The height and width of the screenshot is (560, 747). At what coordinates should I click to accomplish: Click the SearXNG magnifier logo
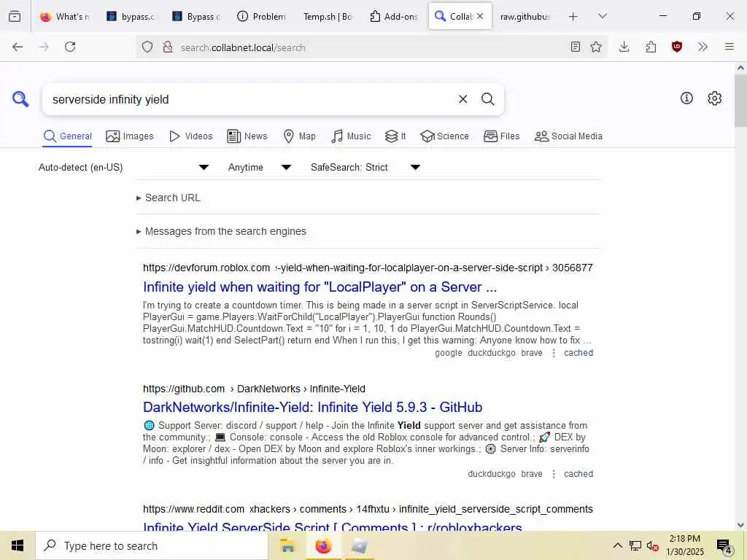pyautogui.click(x=20, y=99)
